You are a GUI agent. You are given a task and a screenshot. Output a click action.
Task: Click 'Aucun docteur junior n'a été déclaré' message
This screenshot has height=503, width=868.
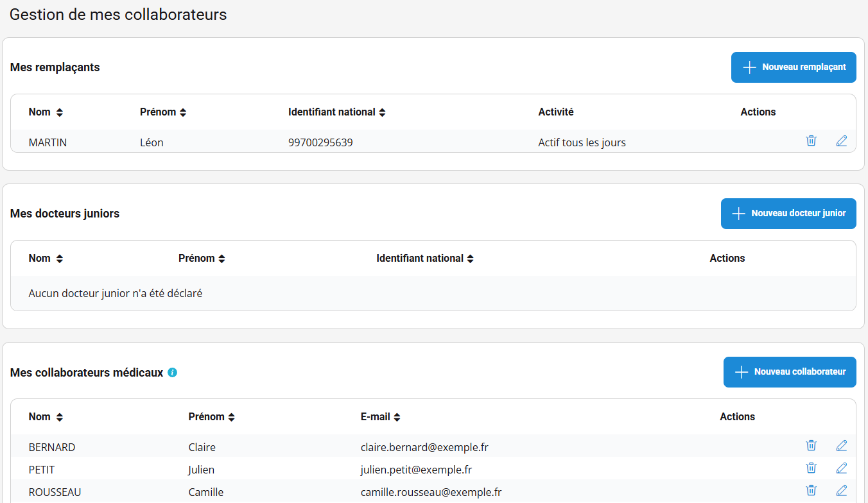point(116,293)
